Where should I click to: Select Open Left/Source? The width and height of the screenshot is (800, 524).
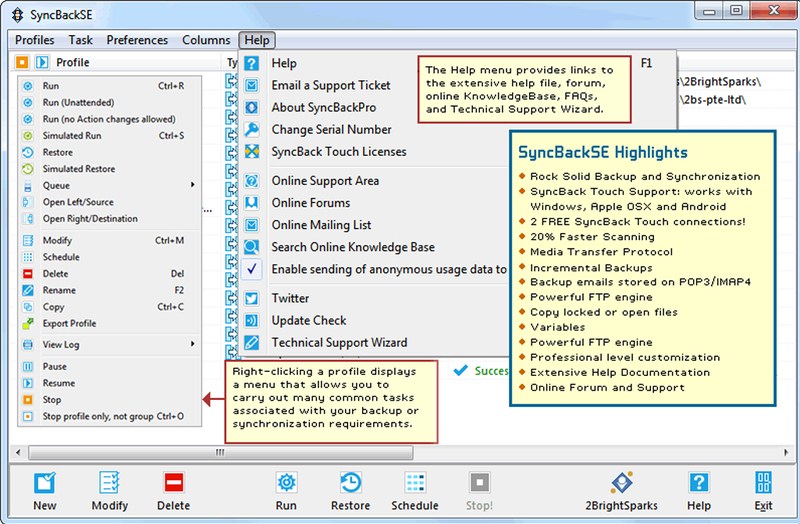(x=110, y=202)
